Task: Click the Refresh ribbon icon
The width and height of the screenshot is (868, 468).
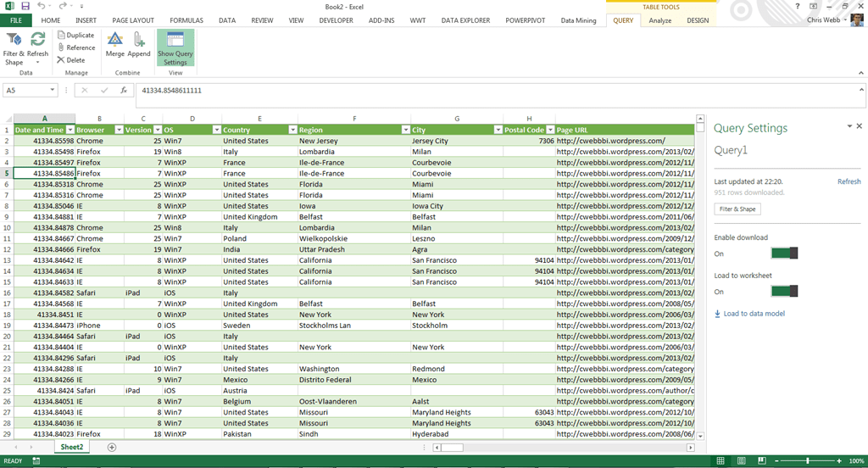Action: point(37,47)
